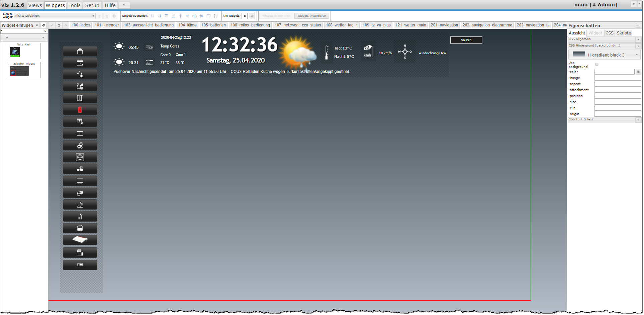Click the Eigenschaften panel options button
The height and width of the screenshot is (315, 644).
(x=638, y=25)
